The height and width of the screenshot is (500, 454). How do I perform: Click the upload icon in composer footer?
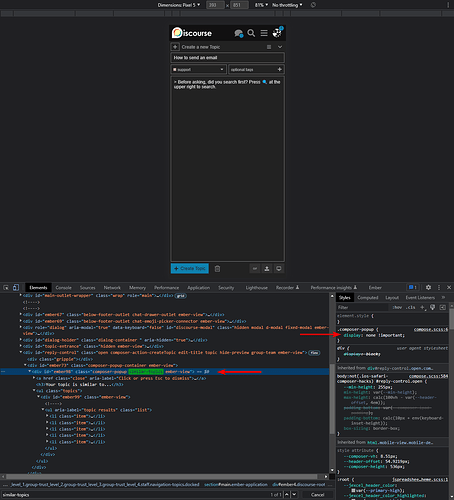[267, 269]
